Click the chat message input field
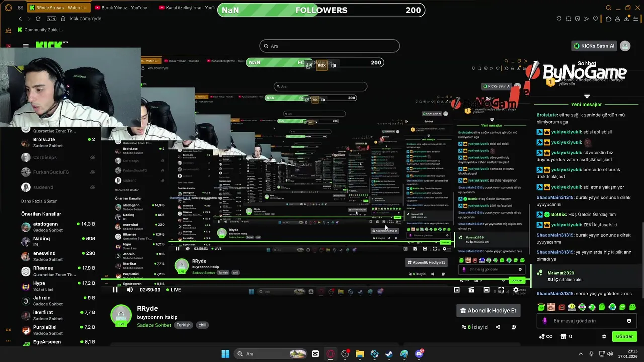Image resolution: width=644 pixels, height=362 pixels. point(587,321)
